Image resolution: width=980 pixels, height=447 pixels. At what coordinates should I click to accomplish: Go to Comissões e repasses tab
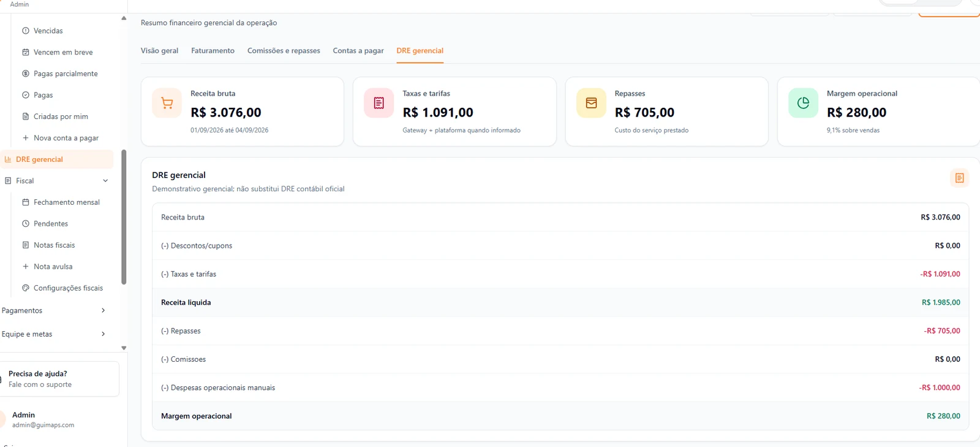pyautogui.click(x=284, y=51)
